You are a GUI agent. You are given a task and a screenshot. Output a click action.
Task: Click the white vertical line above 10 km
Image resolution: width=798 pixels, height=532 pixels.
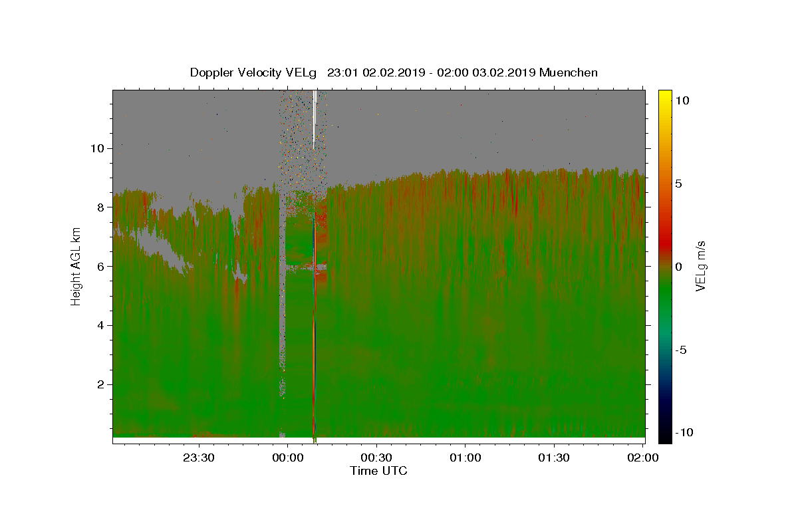[x=314, y=120]
